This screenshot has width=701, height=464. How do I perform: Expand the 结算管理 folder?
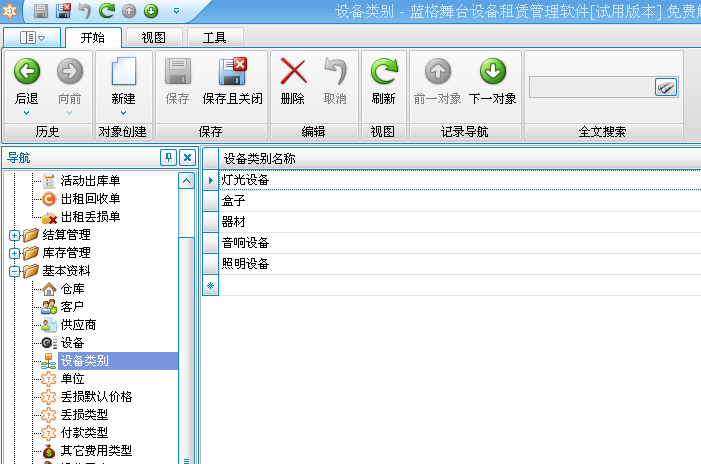pyautogui.click(x=14, y=235)
